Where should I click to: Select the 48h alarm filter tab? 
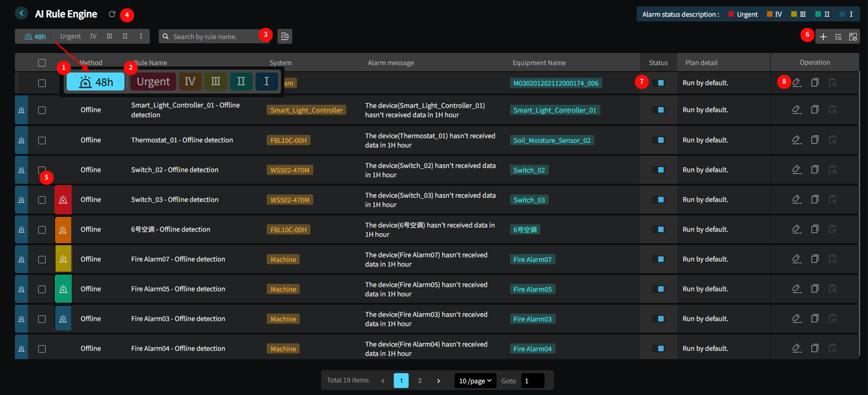pos(35,36)
